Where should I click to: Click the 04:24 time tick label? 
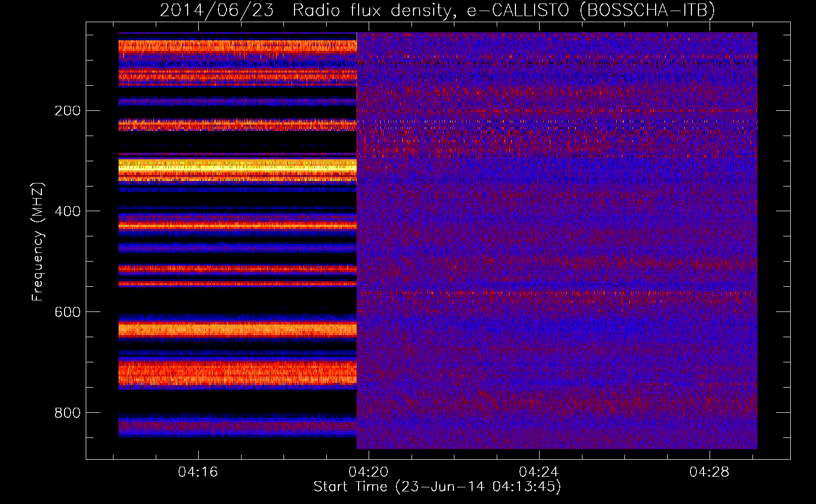click(x=539, y=472)
